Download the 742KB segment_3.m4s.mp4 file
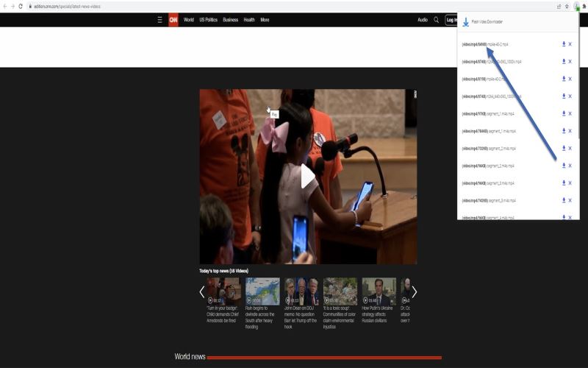Viewport: 588px width, 368px height. coord(564,200)
